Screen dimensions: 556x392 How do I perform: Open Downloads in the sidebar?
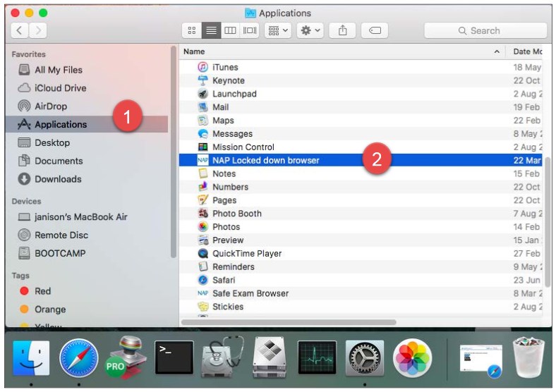pos(58,179)
